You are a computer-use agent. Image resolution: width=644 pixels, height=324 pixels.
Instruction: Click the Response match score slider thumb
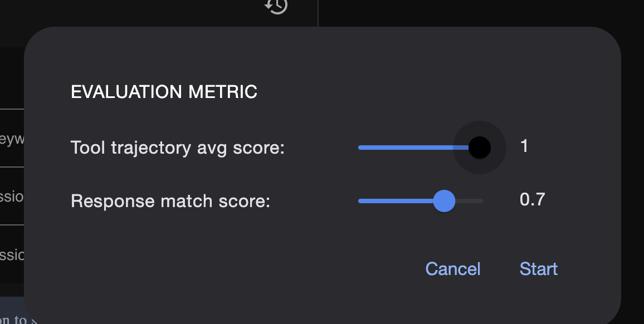tap(444, 200)
